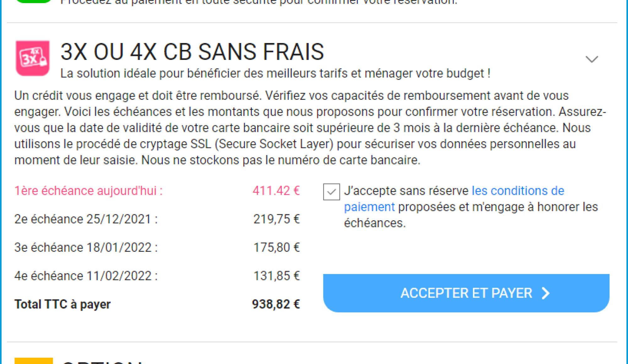Viewport: 628px width, 364px height.
Task: Click the "Total TTC à payer" label
Action: (62, 304)
